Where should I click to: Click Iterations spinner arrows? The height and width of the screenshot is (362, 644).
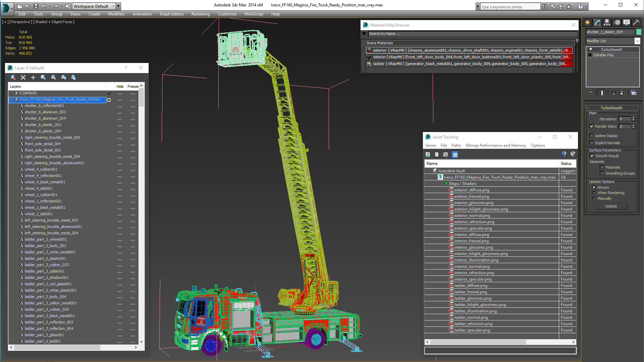634,119
